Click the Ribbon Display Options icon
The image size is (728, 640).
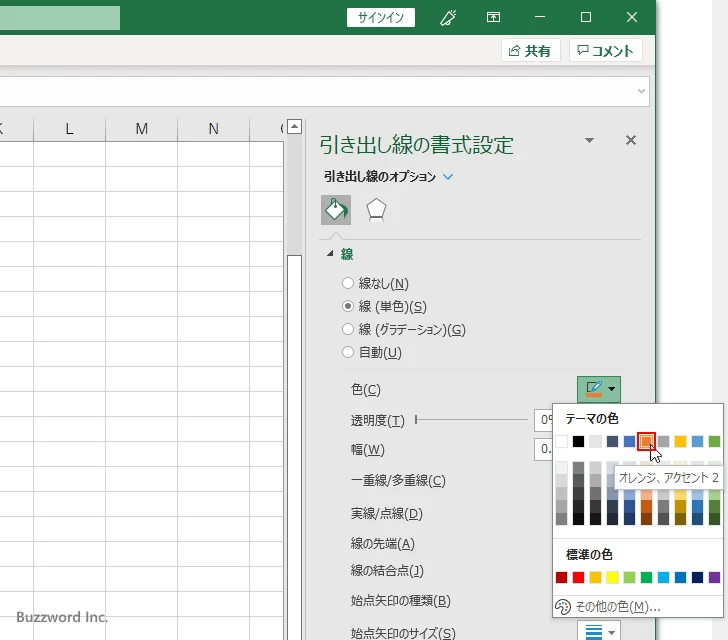[x=493, y=18]
